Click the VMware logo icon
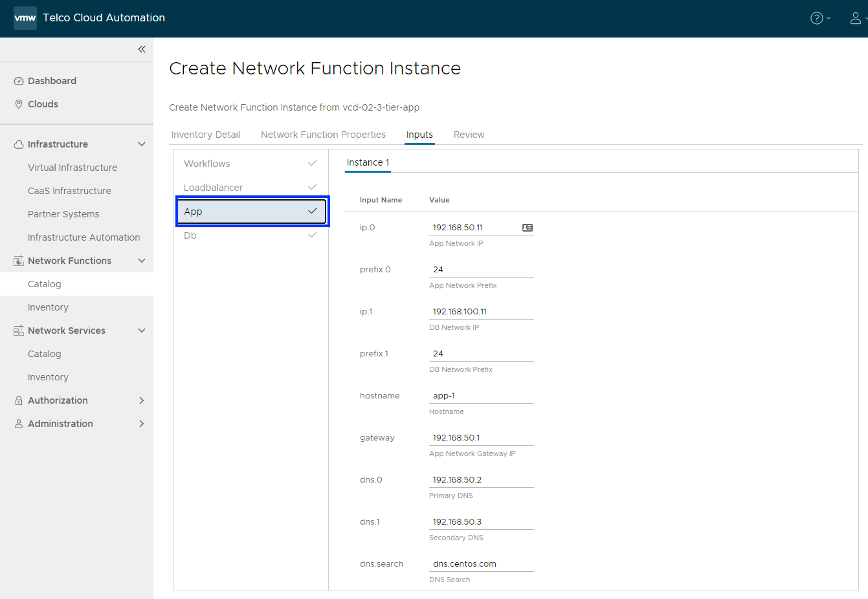The image size is (868, 599). 25,18
